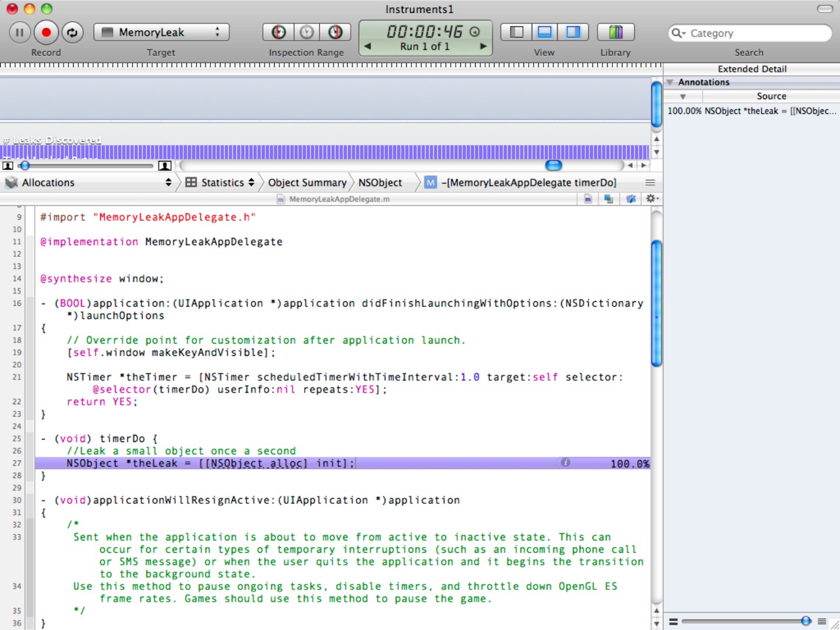Clear the inspection range
840x630 pixels.
[x=307, y=32]
